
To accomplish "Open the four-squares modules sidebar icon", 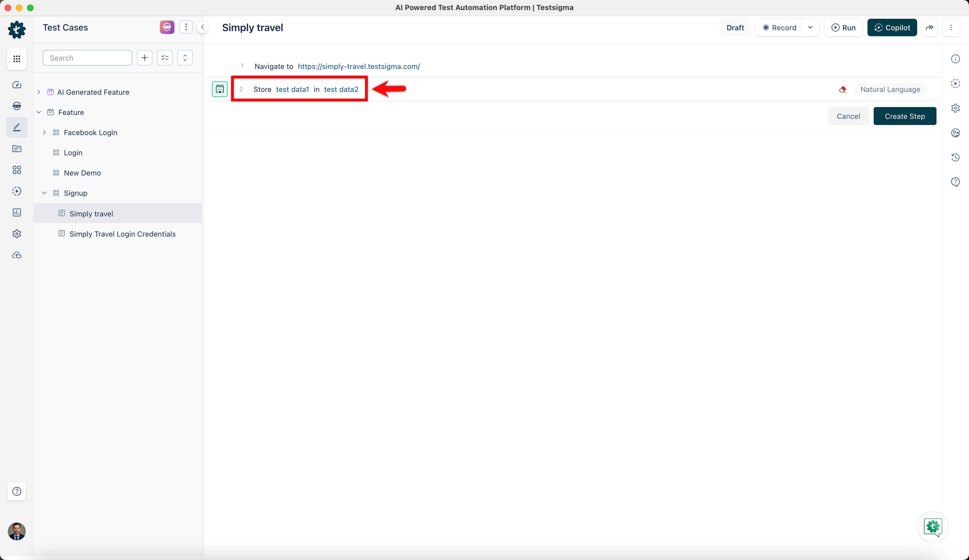I will (17, 170).
